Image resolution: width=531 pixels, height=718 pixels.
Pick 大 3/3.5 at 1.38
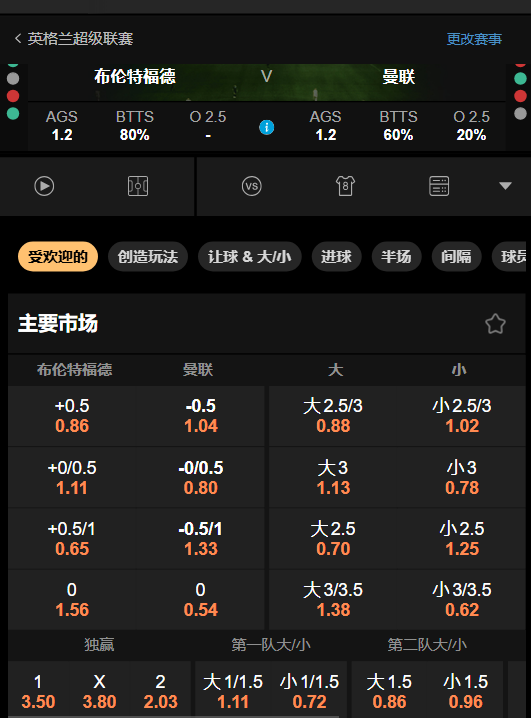click(x=333, y=599)
